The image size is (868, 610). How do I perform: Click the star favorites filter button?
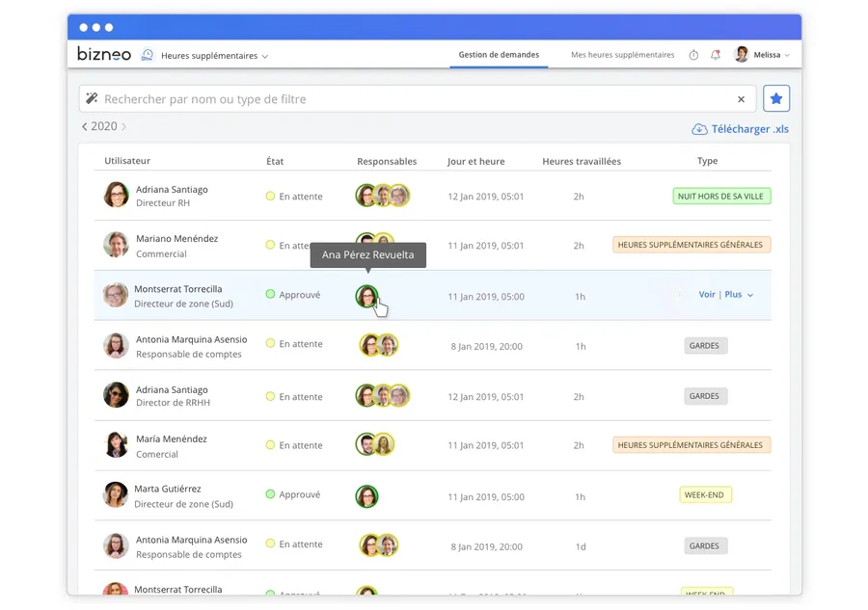pyautogui.click(x=776, y=98)
